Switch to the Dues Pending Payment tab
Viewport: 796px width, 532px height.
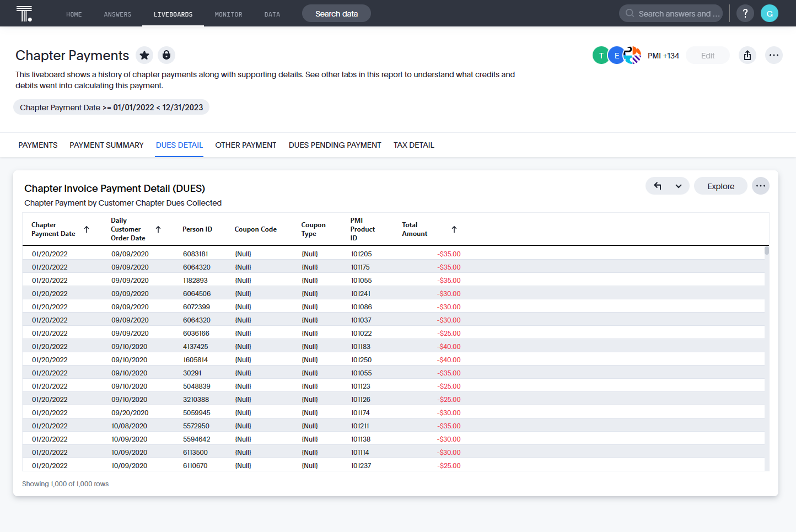335,145
